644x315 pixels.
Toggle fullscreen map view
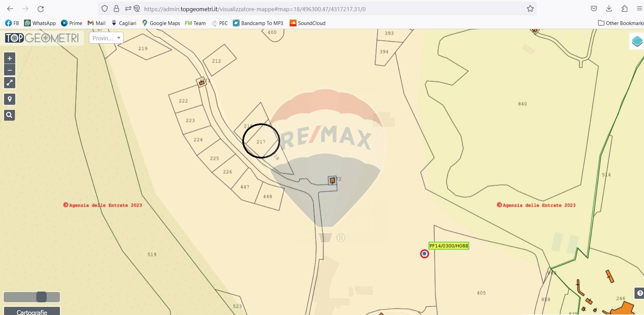pos(9,82)
